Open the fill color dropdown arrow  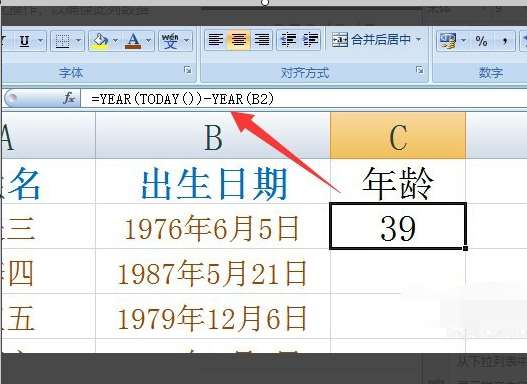tap(115, 41)
